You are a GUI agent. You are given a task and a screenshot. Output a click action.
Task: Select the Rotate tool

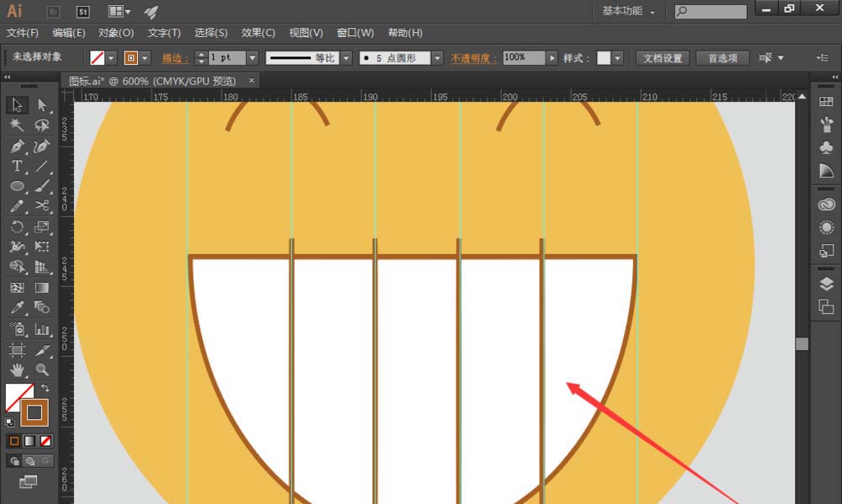(x=17, y=226)
